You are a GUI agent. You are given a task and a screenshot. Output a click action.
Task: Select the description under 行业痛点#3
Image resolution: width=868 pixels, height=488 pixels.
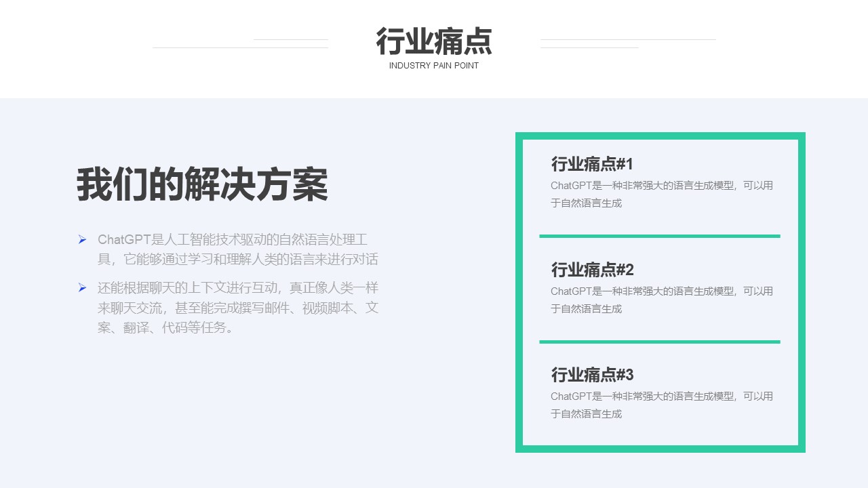click(x=662, y=405)
